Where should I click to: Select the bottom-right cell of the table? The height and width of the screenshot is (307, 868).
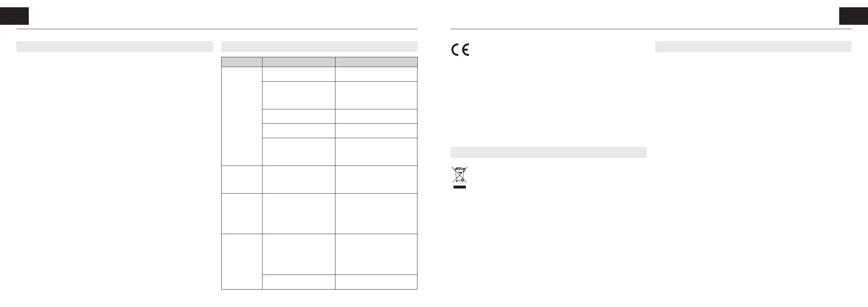click(376, 282)
